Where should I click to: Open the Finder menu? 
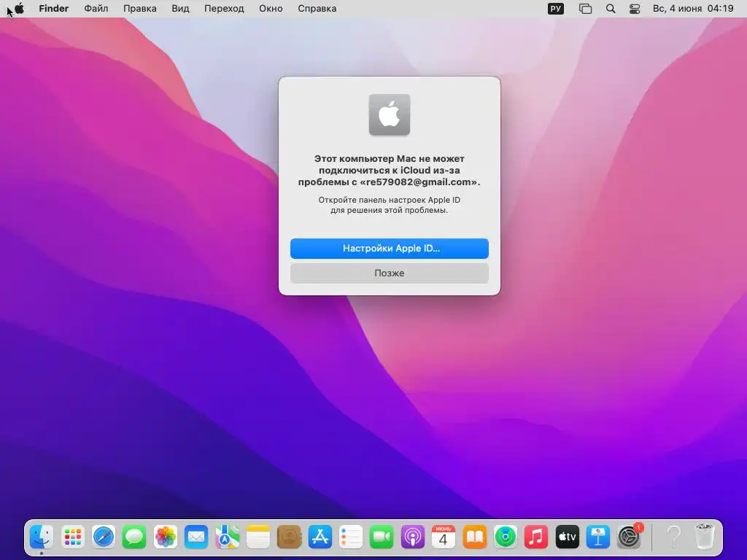pyautogui.click(x=54, y=9)
